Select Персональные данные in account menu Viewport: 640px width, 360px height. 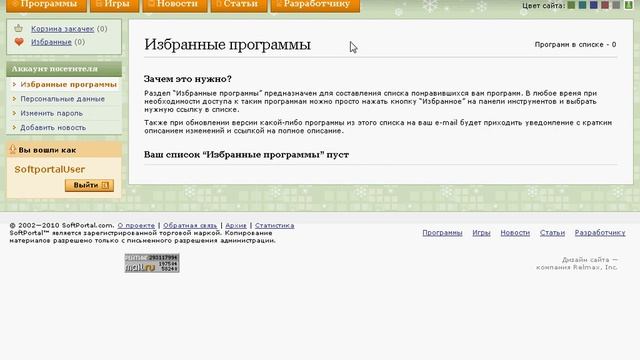[62, 99]
